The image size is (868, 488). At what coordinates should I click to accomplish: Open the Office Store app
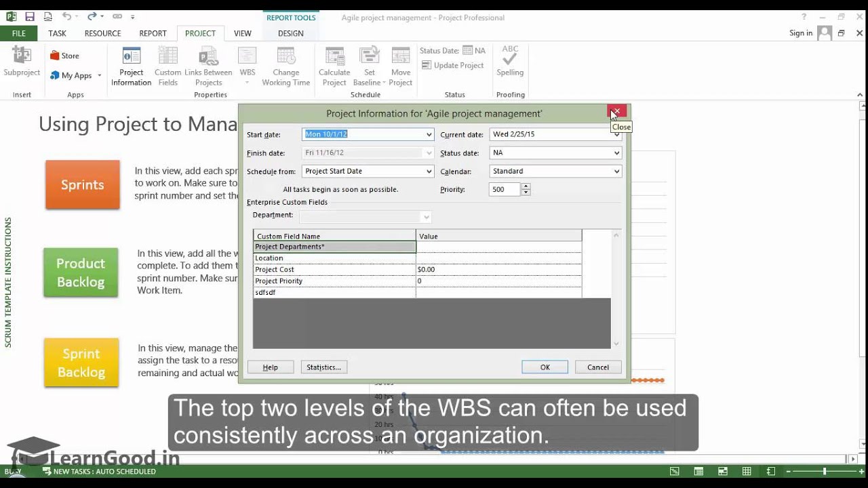pos(64,56)
